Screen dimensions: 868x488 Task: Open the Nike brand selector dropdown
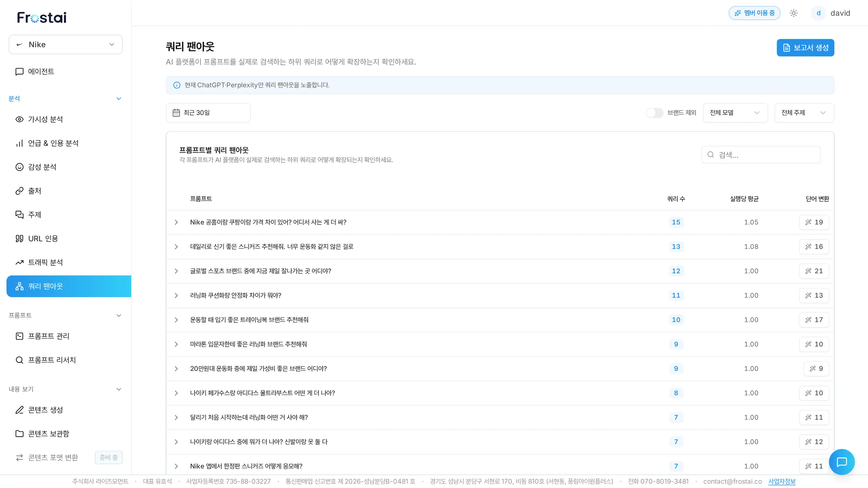point(65,44)
